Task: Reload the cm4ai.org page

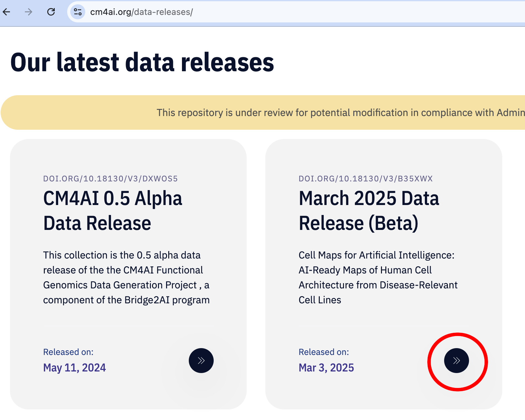Action: (51, 12)
